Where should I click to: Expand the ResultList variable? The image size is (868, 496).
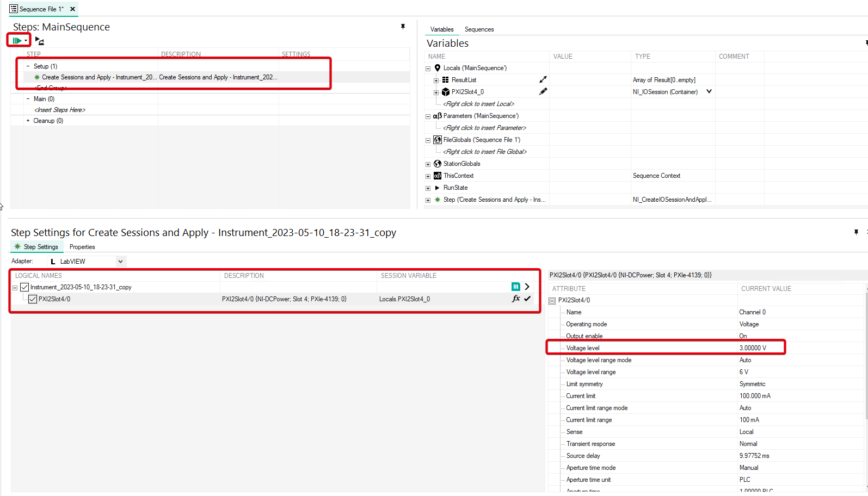click(436, 80)
